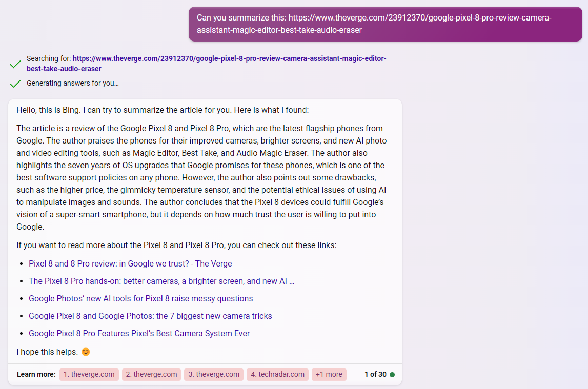This screenshot has width=588, height=389.
Task: Click the purple user message bubble
Action: click(385, 24)
